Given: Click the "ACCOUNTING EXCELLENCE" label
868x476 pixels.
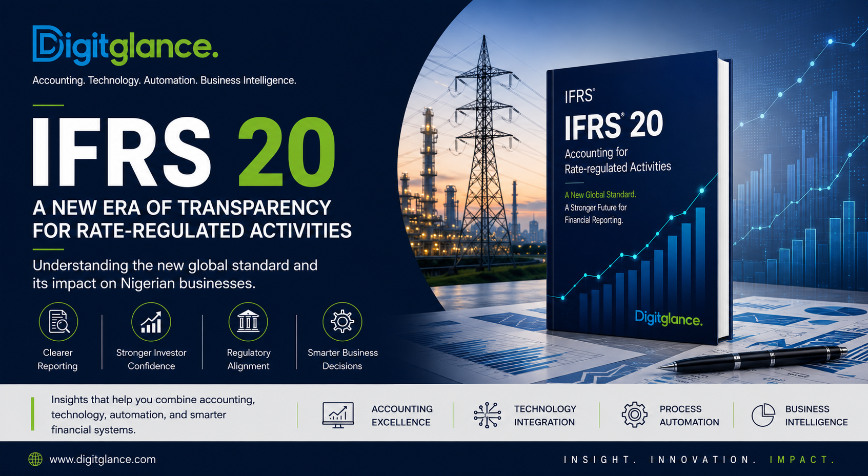Looking at the screenshot, I should (x=402, y=416).
